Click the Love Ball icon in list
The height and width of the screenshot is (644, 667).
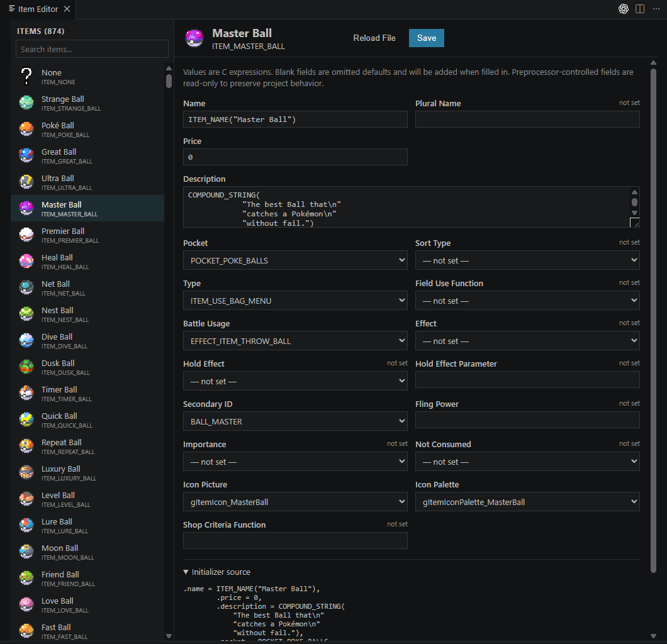click(x=26, y=604)
